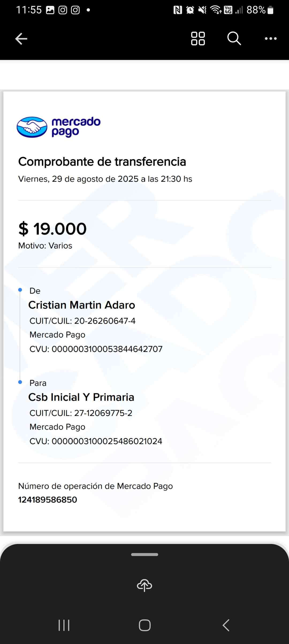Tap the search magnifier icon
This screenshot has width=289, height=644.
pos(234,39)
